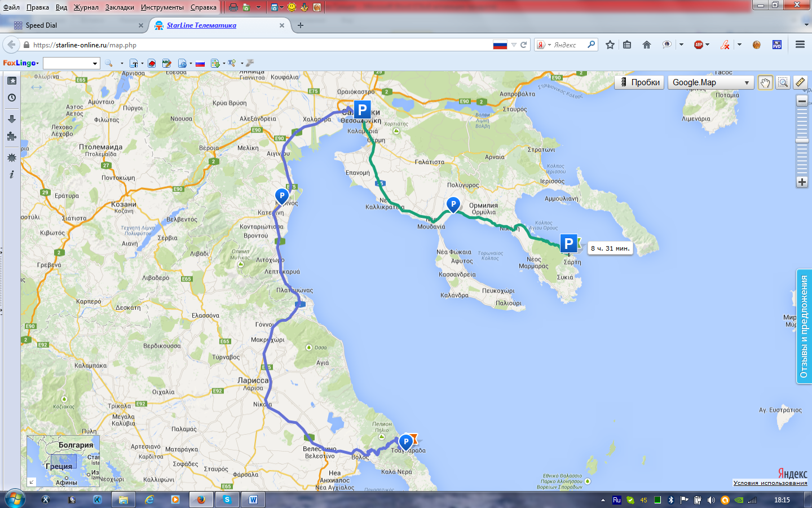The image size is (812, 508).
Task: Click the map zoom slider handle
Action: tap(802, 141)
